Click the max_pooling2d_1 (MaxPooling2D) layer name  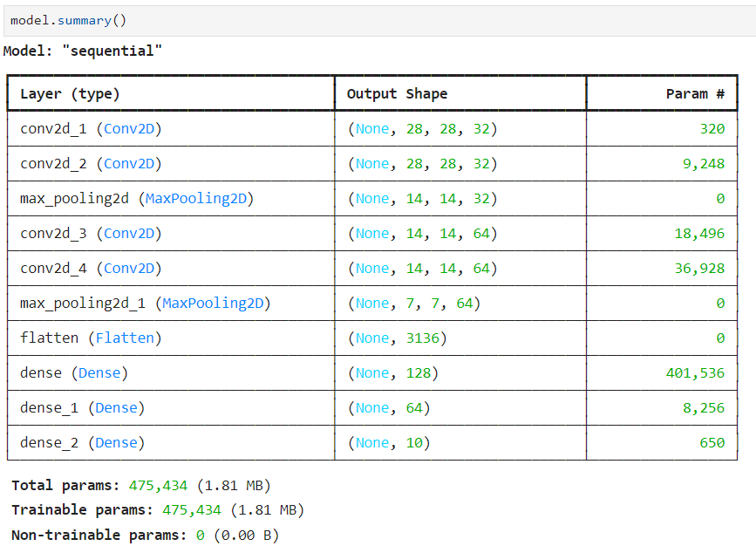point(145,304)
